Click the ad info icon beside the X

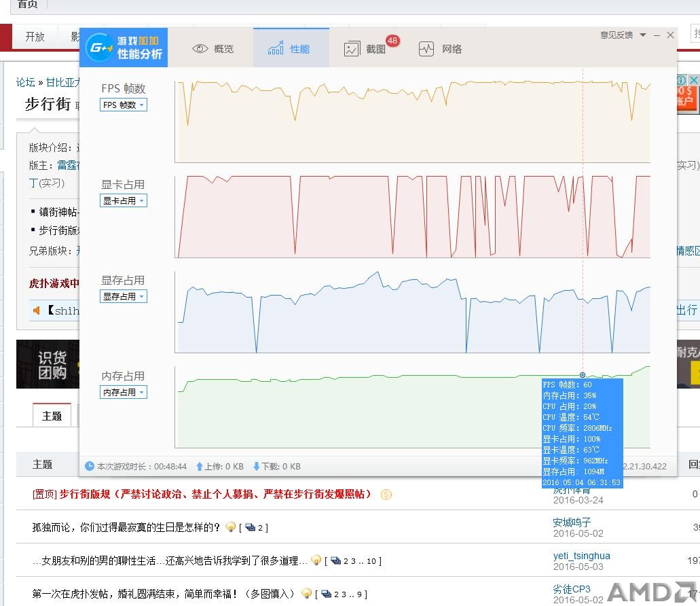point(682,80)
